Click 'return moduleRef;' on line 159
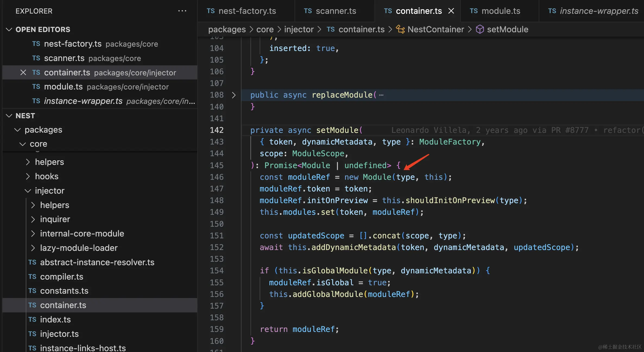The height and width of the screenshot is (352, 644). point(299,329)
